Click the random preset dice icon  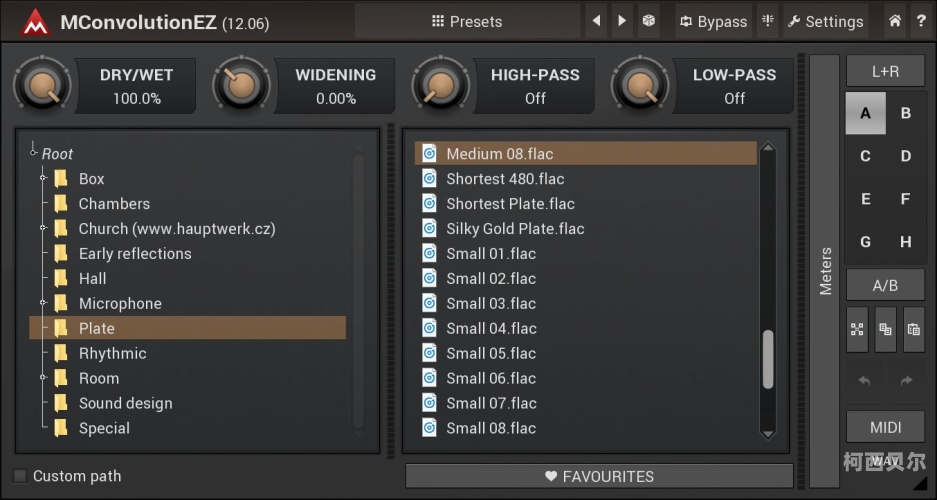tap(648, 21)
